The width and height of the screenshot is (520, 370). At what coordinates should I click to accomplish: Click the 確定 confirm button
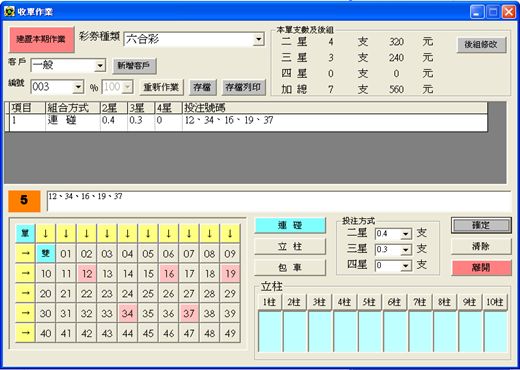click(481, 225)
